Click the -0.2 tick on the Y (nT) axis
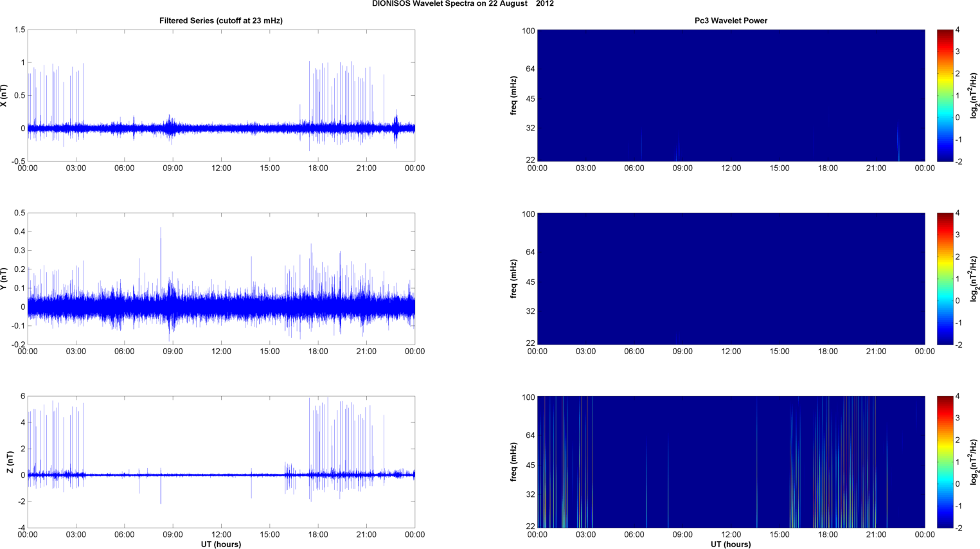The height and width of the screenshot is (549, 980). click(x=18, y=345)
